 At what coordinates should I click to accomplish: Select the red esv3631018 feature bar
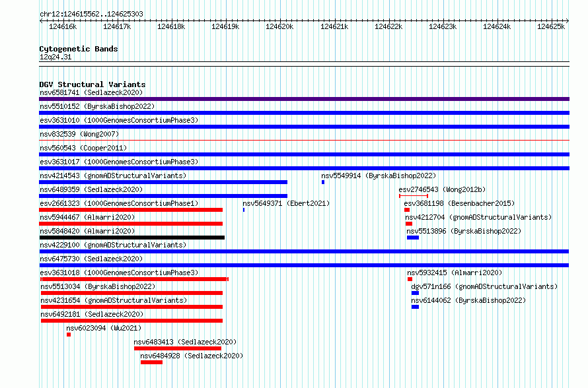tap(134, 279)
